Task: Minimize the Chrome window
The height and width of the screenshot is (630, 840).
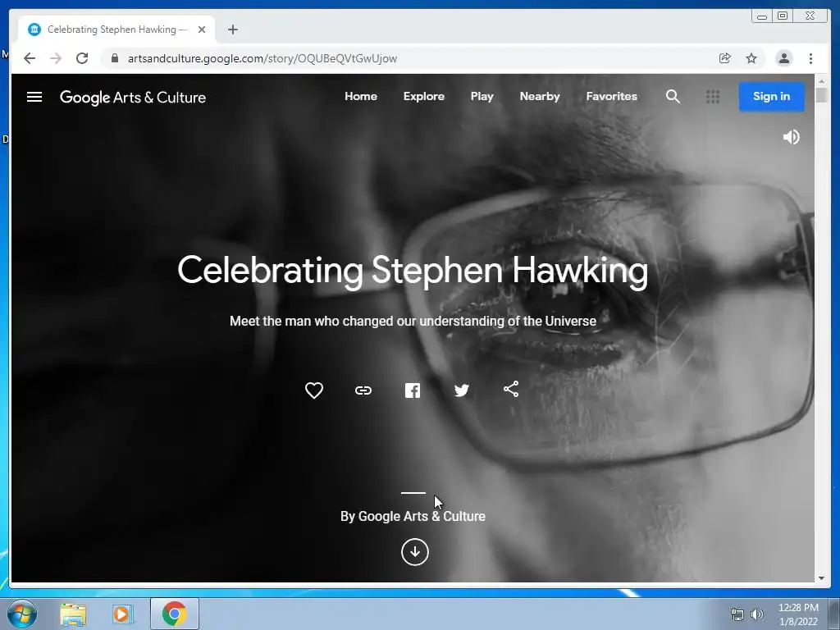Action: click(762, 16)
